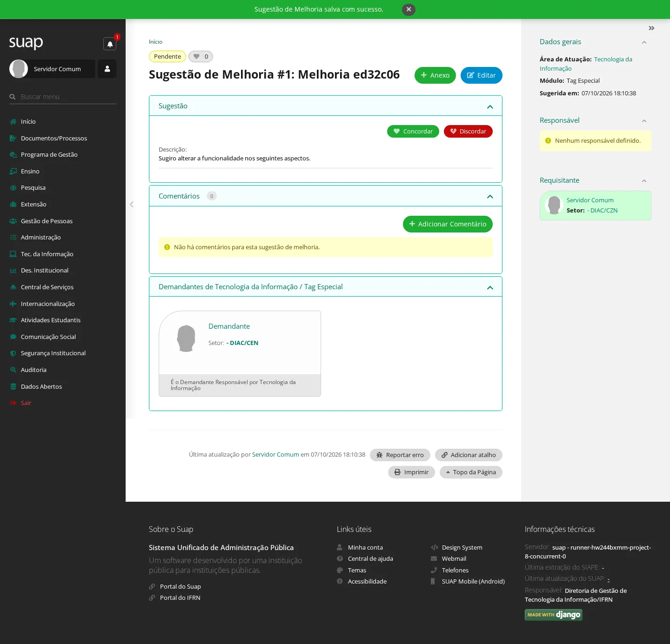
Task: Click Adicionar Comentário button
Action: click(x=448, y=224)
